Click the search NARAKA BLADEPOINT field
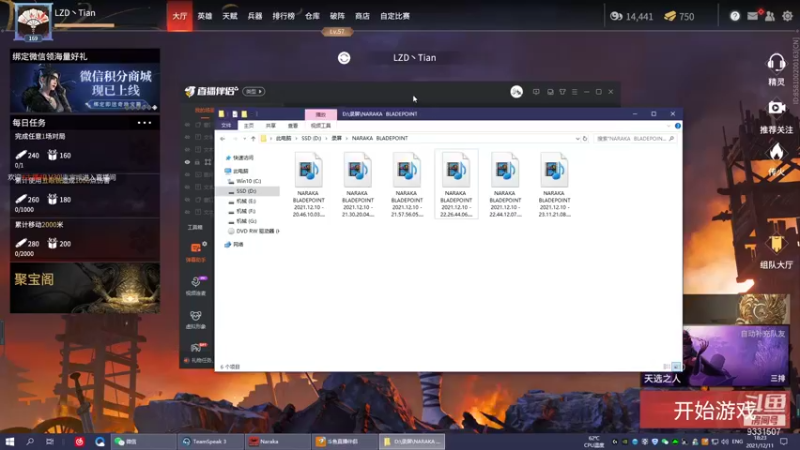Viewport: 800px width, 450px height. pos(635,138)
